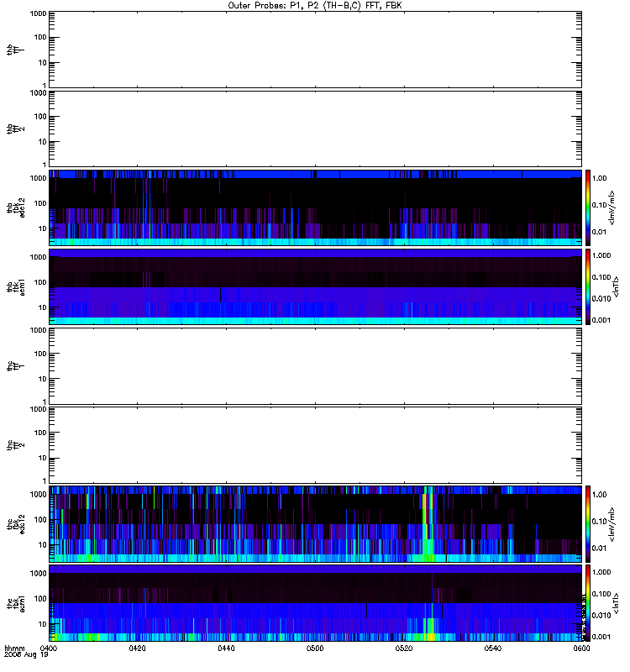The image size is (630, 672).
Task: Click the '<|nT|>' unit label beside thb scm1
Action: point(616,286)
